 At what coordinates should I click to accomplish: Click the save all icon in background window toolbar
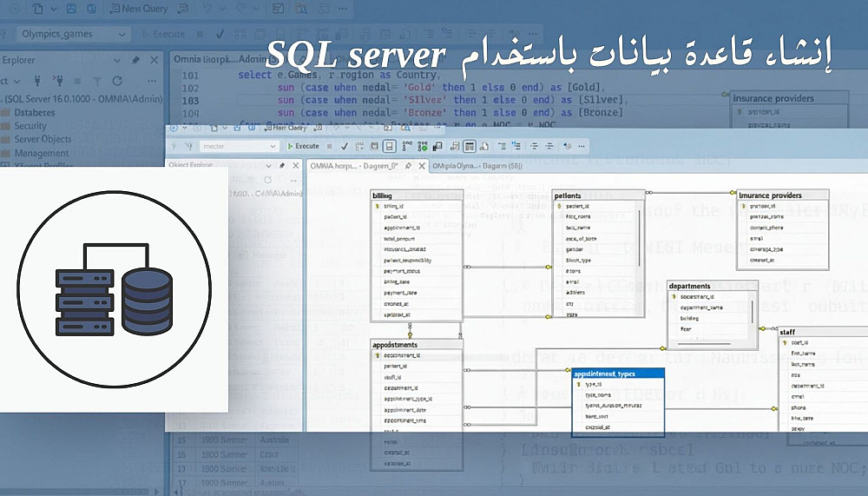[91, 9]
